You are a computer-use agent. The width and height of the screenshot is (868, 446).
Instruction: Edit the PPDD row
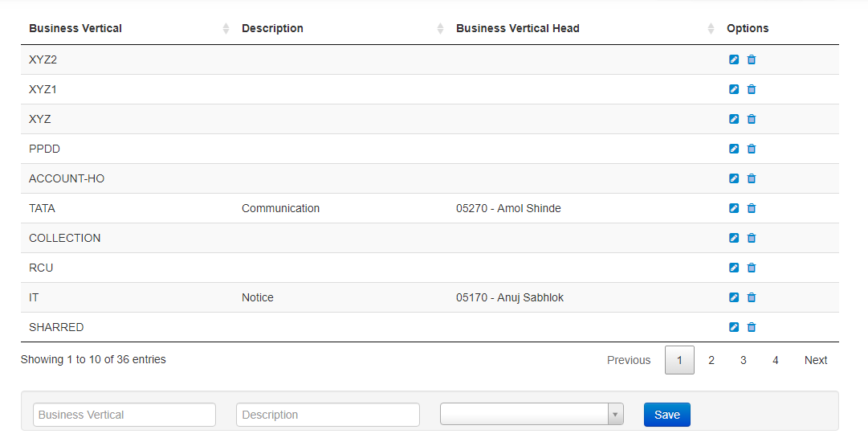click(x=733, y=149)
